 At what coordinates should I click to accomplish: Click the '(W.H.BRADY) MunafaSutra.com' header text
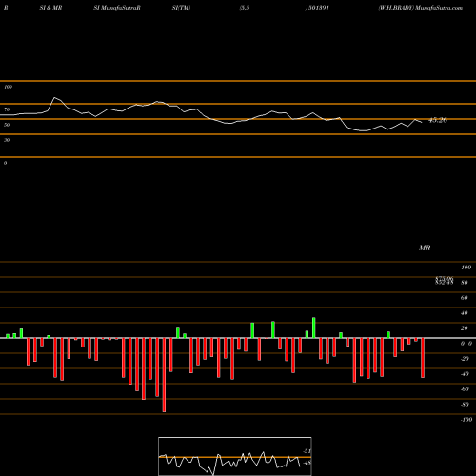pyautogui.click(x=420, y=8)
